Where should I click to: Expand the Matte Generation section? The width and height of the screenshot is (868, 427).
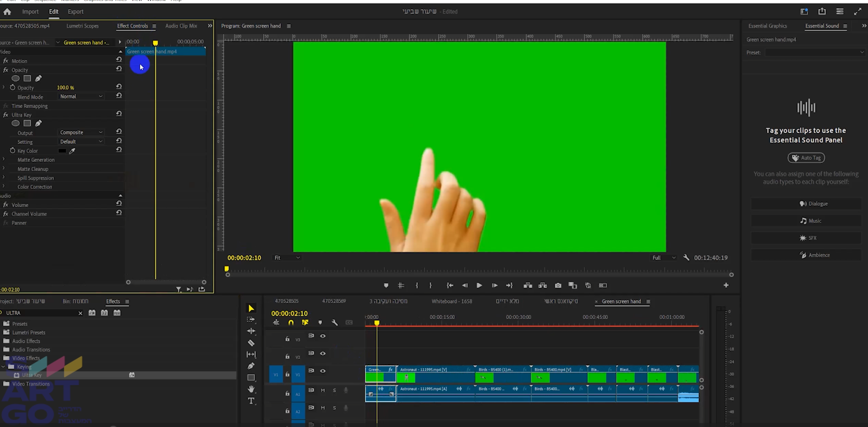coord(4,160)
